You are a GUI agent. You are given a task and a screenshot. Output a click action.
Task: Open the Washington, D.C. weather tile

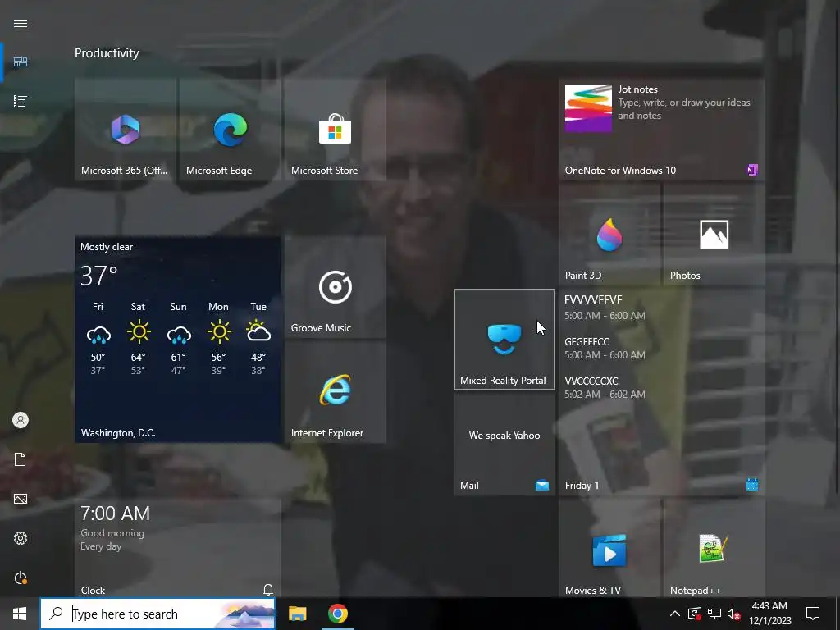click(x=178, y=340)
